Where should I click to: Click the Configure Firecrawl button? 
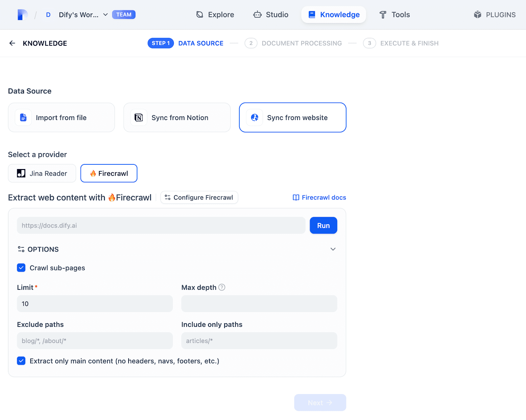click(x=199, y=197)
